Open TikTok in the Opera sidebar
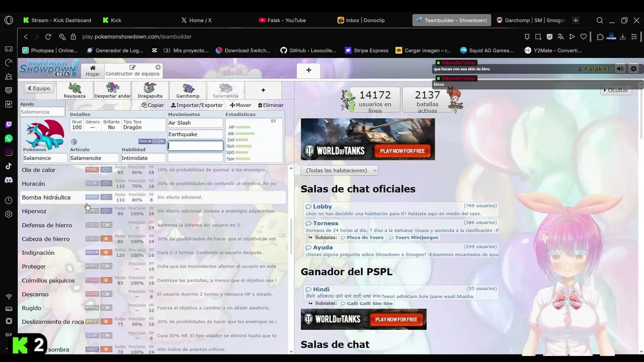 pyautogui.click(x=9, y=166)
